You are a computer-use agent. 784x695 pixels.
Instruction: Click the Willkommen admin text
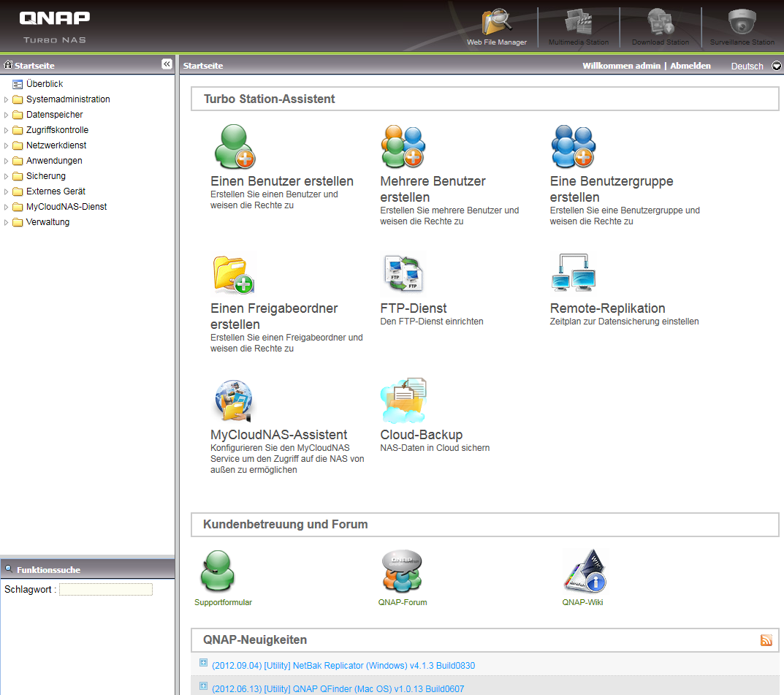tap(622, 66)
